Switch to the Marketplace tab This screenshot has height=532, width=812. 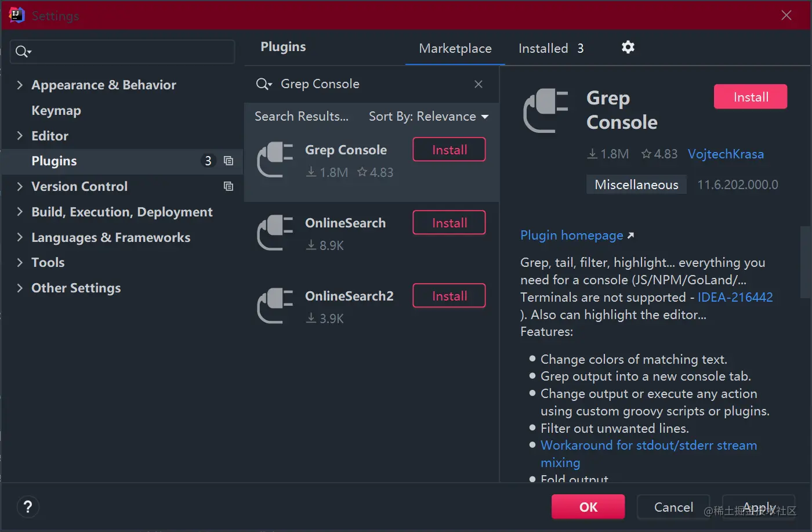coord(455,48)
